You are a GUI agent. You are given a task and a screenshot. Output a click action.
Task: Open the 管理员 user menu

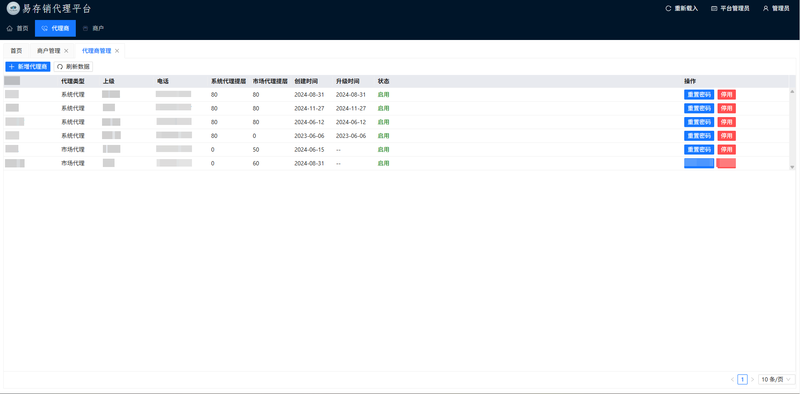tap(776, 9)
